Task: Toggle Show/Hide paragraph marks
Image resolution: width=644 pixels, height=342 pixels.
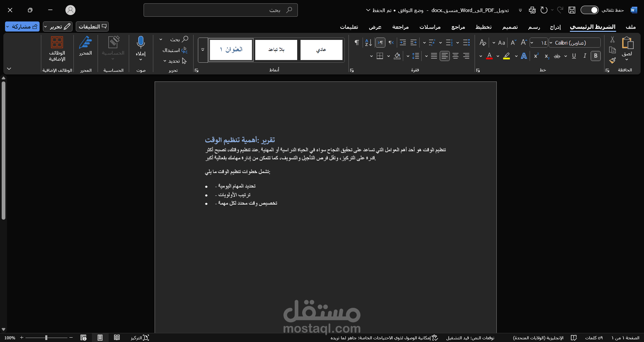Action: point(357,43)
